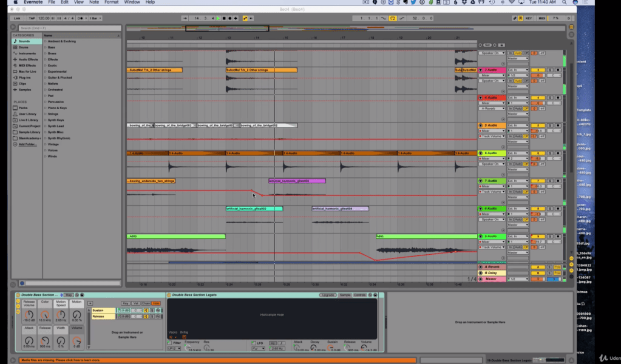Toggle the yellow Loop switch
621x364 pixels.
(393, 18)
